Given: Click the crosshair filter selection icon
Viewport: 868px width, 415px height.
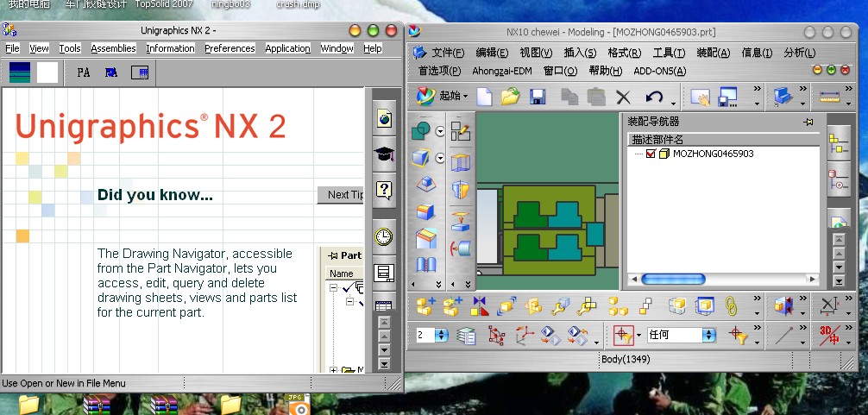Looking at the screenshot, I should point(623,335).
